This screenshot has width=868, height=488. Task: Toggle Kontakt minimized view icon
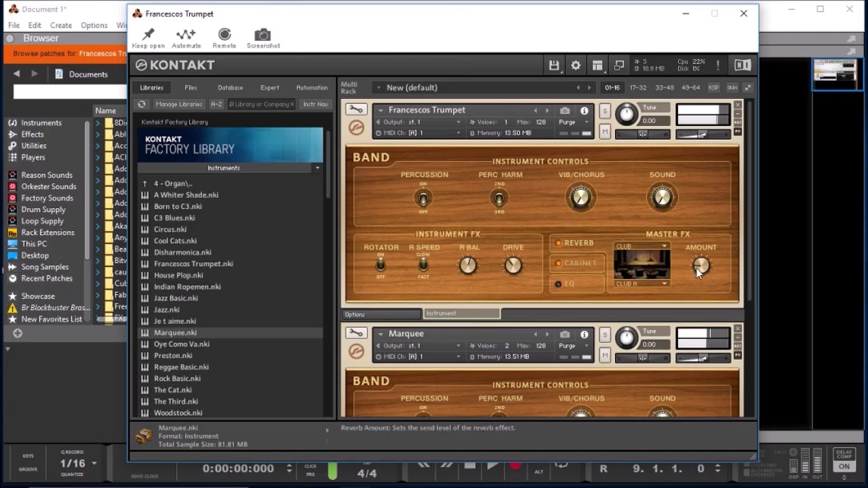pyautogui.click(x=619, y=65)
